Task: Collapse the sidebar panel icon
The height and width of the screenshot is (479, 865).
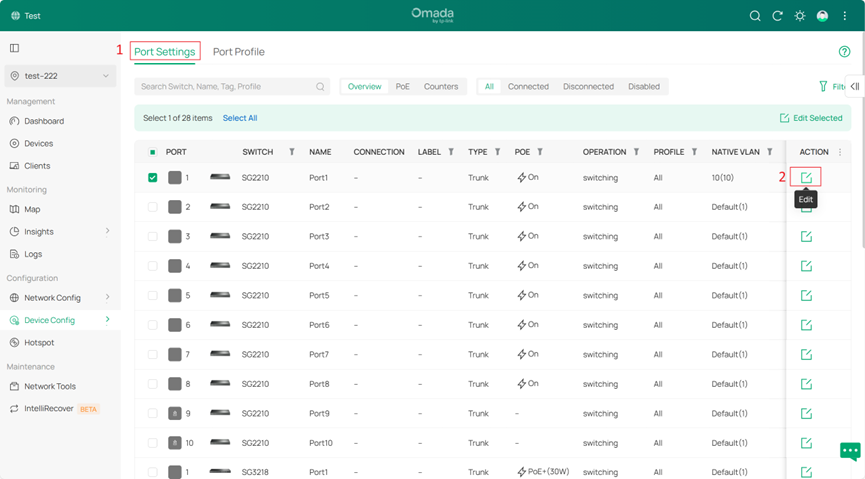Action: [x=14, y=48]
